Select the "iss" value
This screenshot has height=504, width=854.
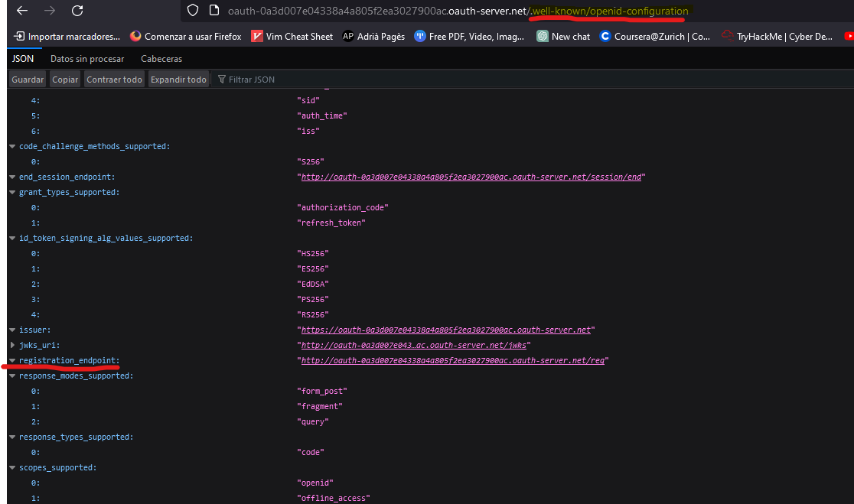tap(308, 132)
